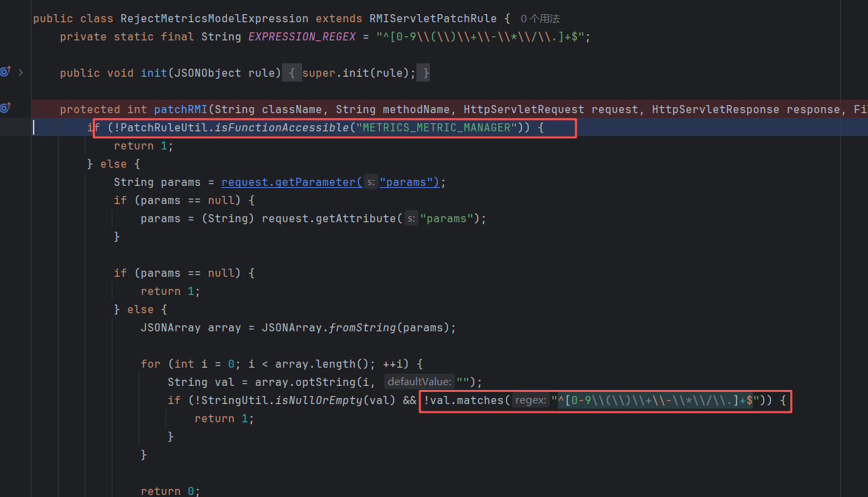Click the RMIServletPatchRule superclass name
Image resolution: width=868 pixels, height=497 pixels.
click(433, 19)
